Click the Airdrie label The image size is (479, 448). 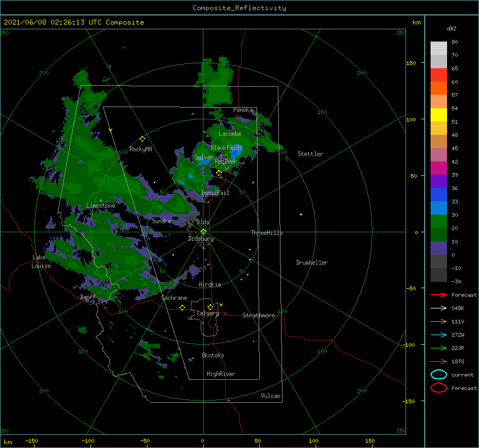[210, 284]
